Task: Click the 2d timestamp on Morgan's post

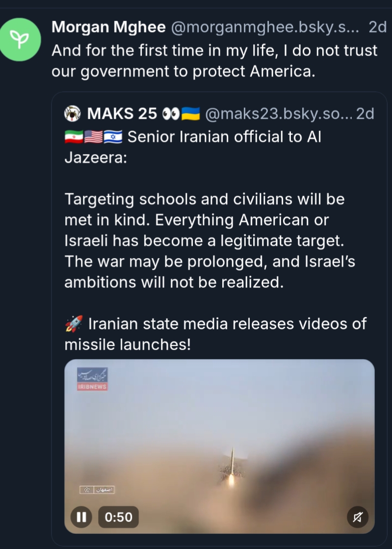Action: [377, 28]
